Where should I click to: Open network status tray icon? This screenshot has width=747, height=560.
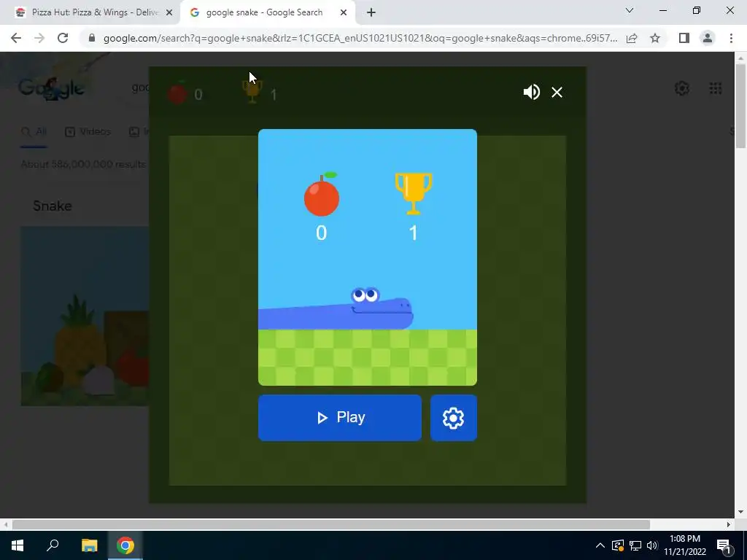[635, 545]
